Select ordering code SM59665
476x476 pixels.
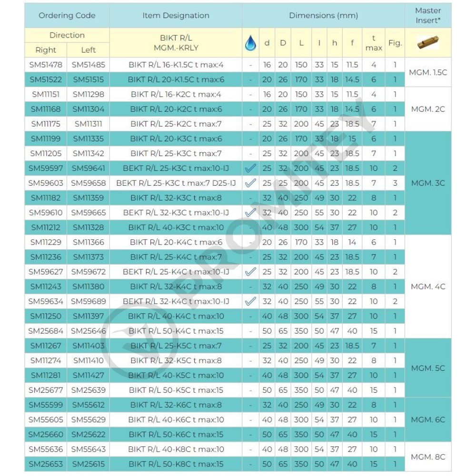coord(89,212)
